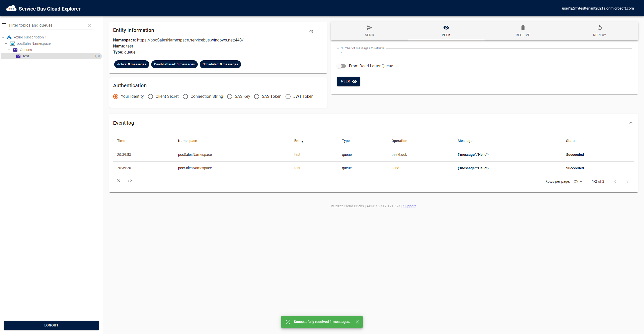This screenshot has width=644, height=334.
Task: Open Succeeded status of peekLock row
Action: 575,155
